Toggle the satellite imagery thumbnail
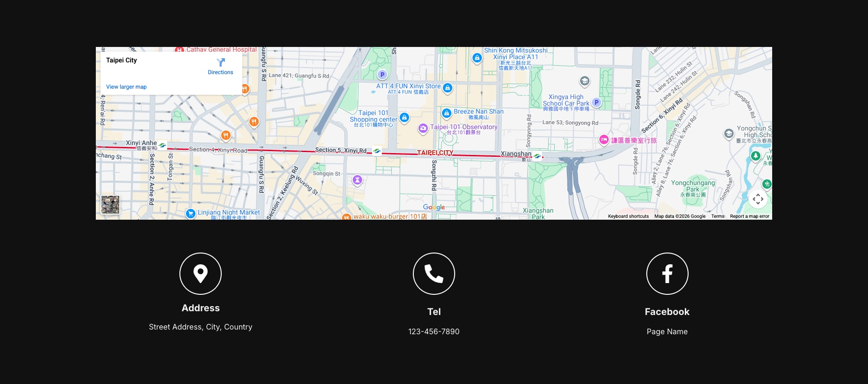This screenshot has height=384, width=868. [110, 205]
